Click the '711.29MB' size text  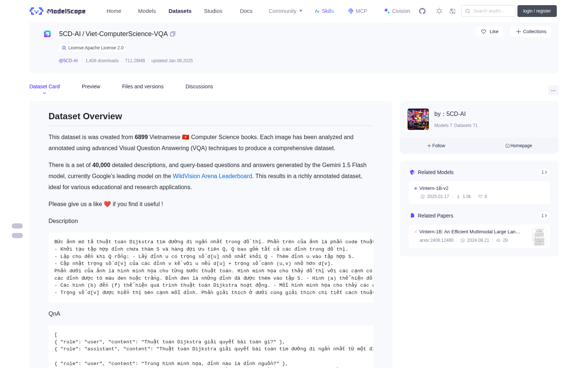click(135, 61)
